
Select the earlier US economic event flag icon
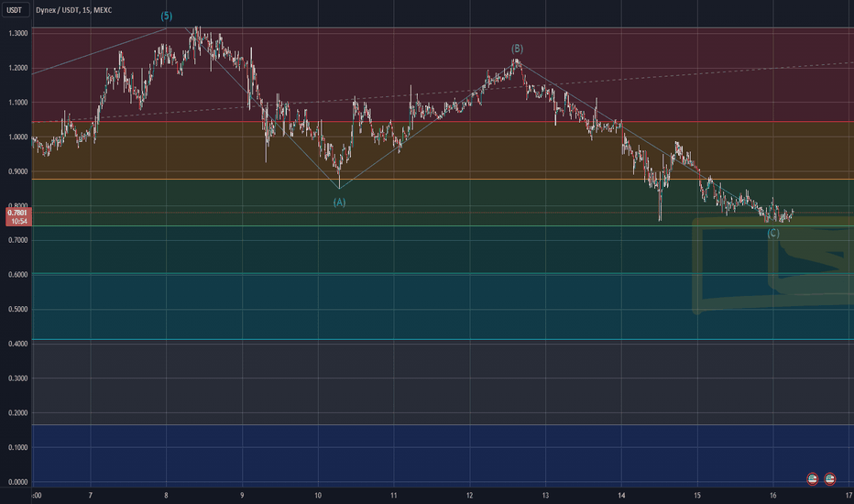[x=812, y=479]
